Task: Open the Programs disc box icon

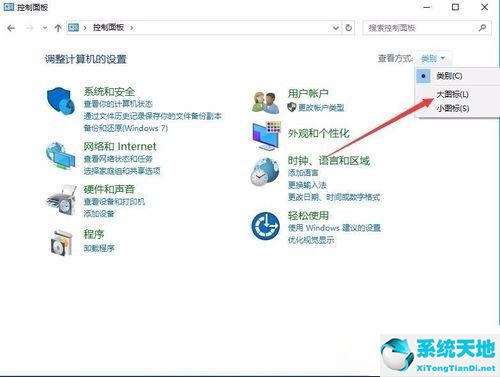Action: (x=62, y=243)
